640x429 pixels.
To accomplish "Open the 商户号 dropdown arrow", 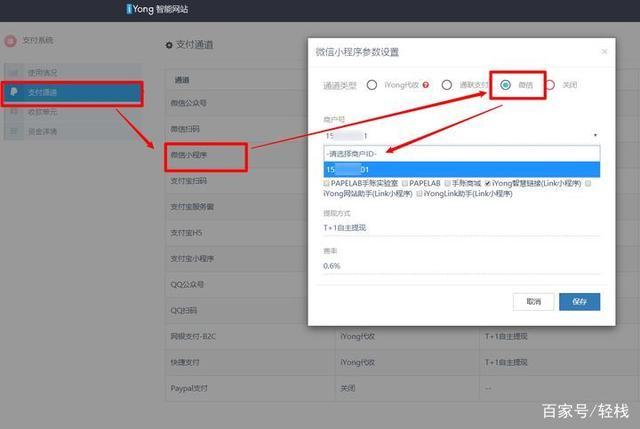I will tap(595, 135).
